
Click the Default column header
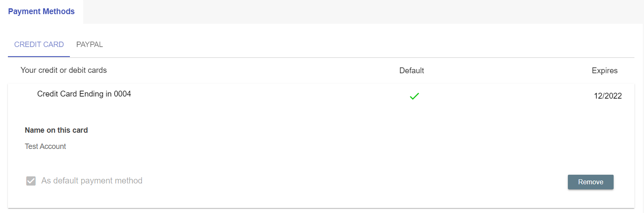click(411, 71)
